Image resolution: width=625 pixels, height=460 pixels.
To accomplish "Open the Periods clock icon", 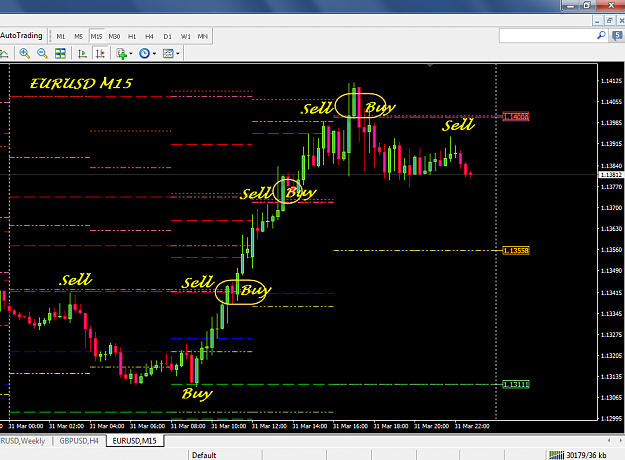I will pyautogui.click(x=144, y=53).
